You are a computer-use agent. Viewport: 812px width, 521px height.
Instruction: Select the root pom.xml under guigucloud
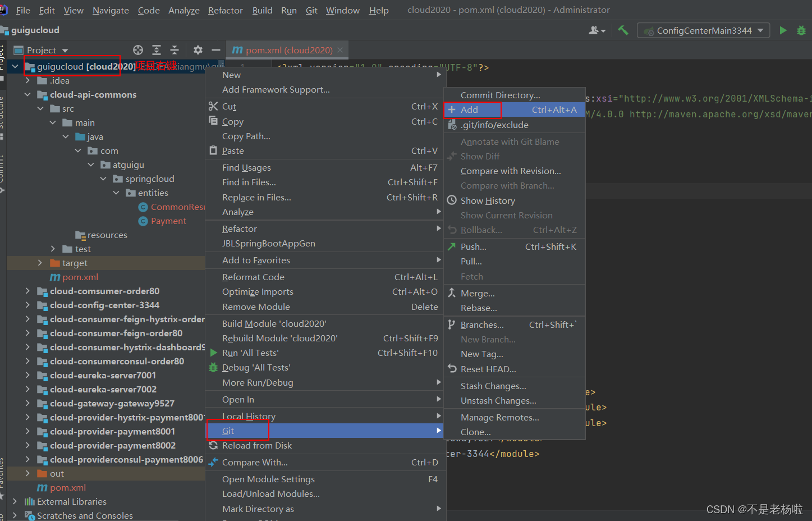[x=67, y=487]
